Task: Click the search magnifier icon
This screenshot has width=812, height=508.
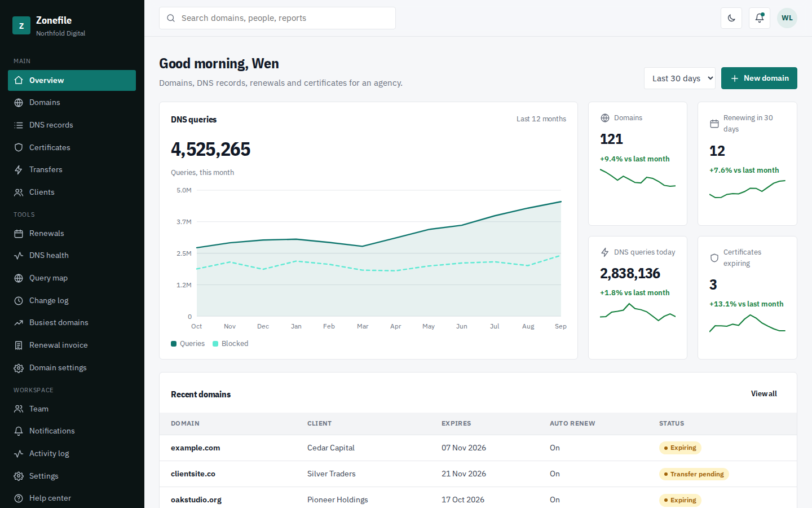Action: click(x=171, y=18)
